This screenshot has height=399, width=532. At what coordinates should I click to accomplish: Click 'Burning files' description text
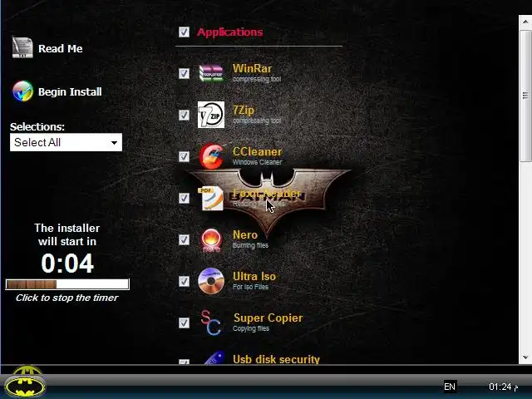tap(250, 245)
